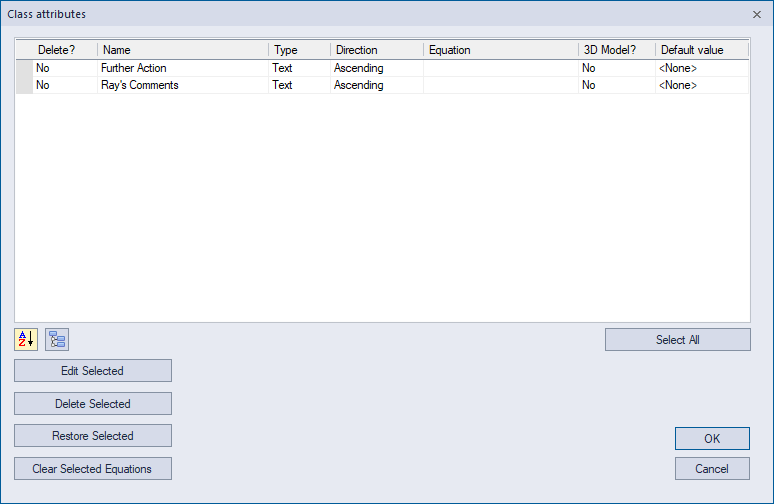Click Delete? value No in Ray's Comments row

(65, 85)
